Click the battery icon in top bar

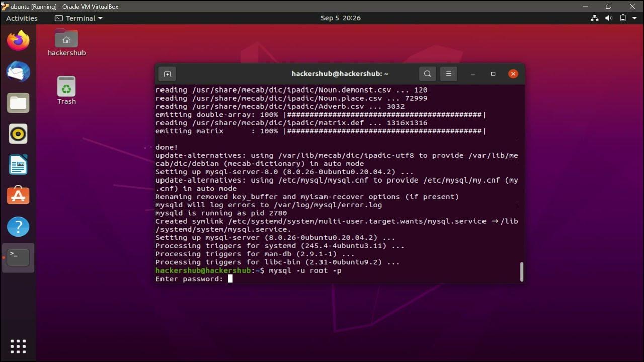point(623,18)
